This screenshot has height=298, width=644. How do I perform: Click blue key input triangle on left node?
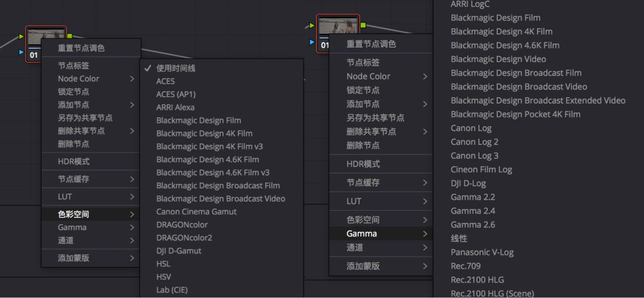(x=21, y=52)
